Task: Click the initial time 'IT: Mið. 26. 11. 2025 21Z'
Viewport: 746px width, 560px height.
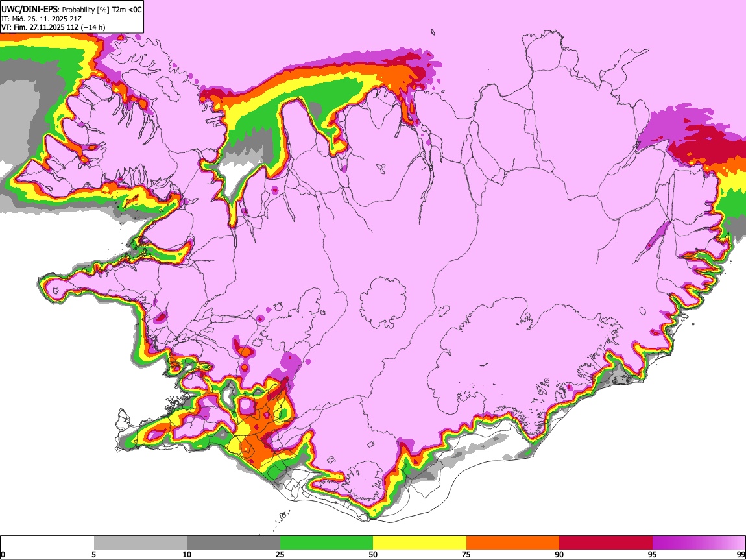Action: point(42,19)
